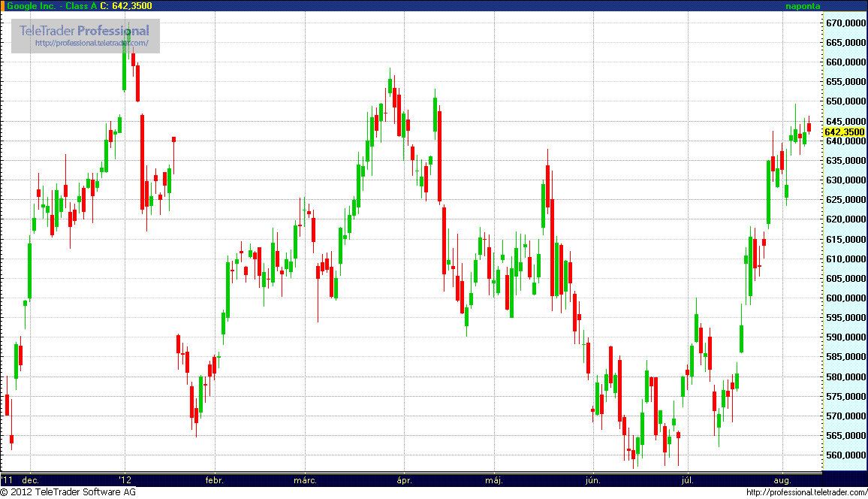Click the 590,0000 price axis label

click(x=845, y=337)
